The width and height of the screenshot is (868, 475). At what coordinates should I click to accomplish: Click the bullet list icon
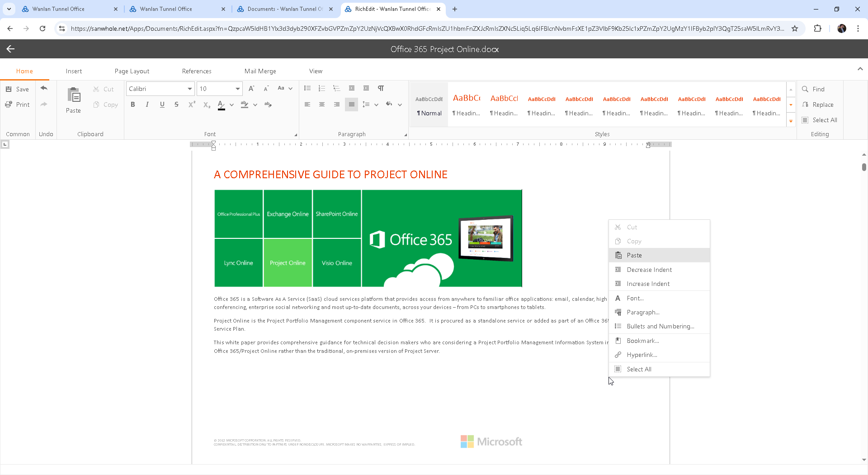[307, 88]
